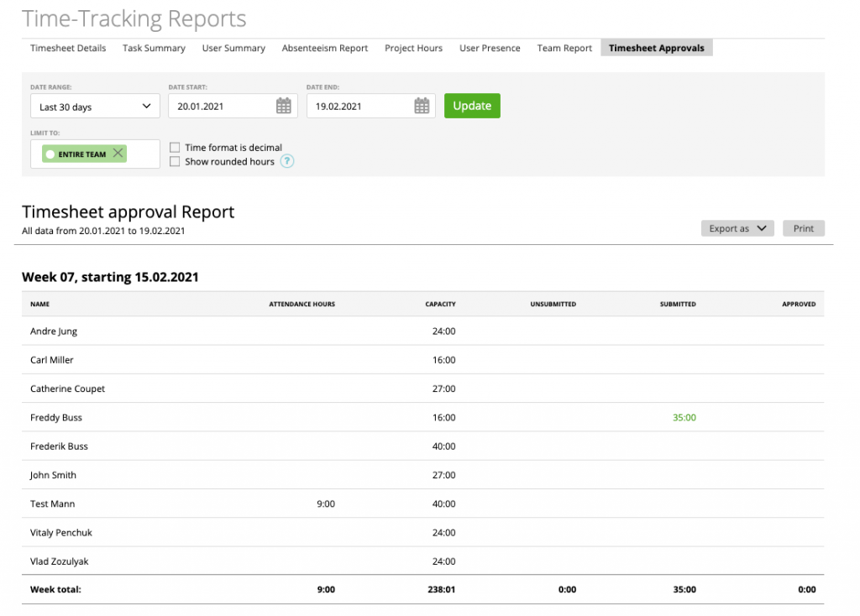The height and width of the screenshot is (616, 860).
Task: Expand the Export as menu
Action: [x=737, y=227]
